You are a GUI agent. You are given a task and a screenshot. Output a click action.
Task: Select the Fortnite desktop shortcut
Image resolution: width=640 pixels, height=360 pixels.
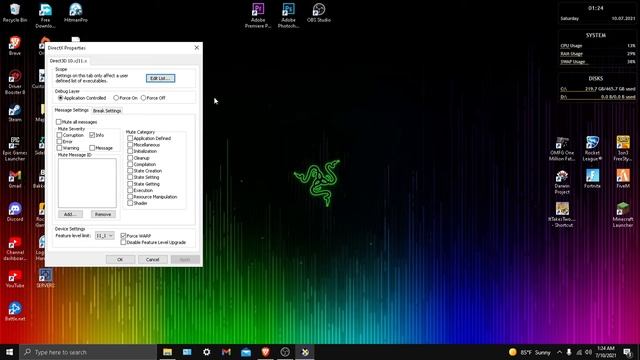[x=592, y=179]
